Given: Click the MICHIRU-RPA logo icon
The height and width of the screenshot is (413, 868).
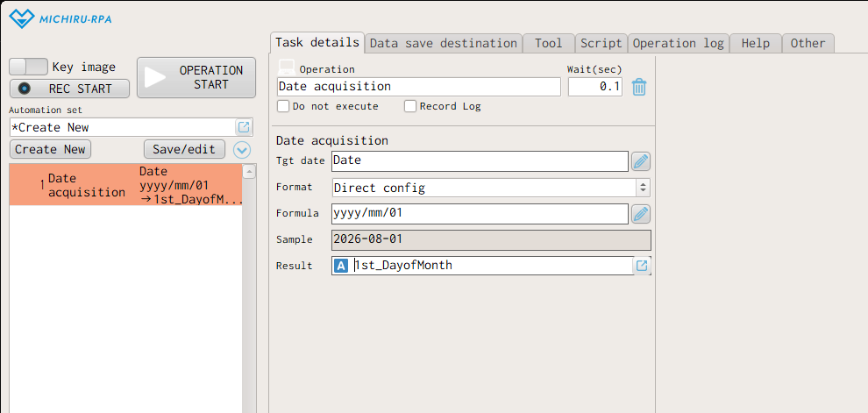Looking at the screenshot, I should [22, 18].
